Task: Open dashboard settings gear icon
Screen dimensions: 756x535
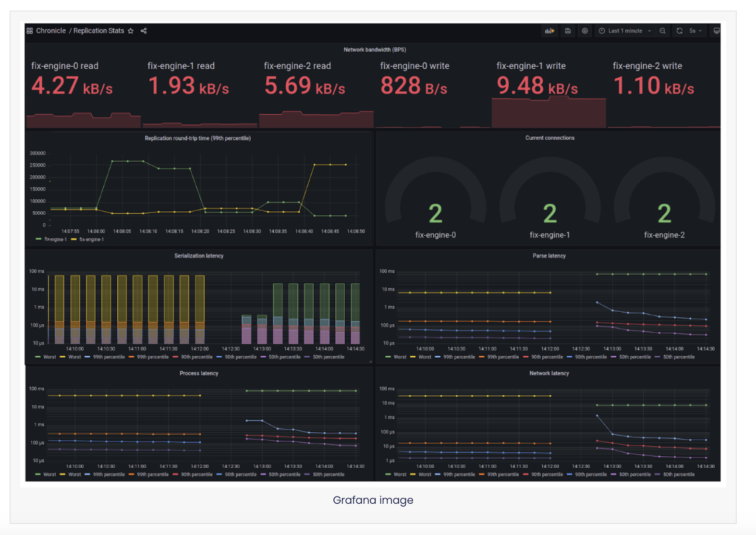Action: (585, 31)
